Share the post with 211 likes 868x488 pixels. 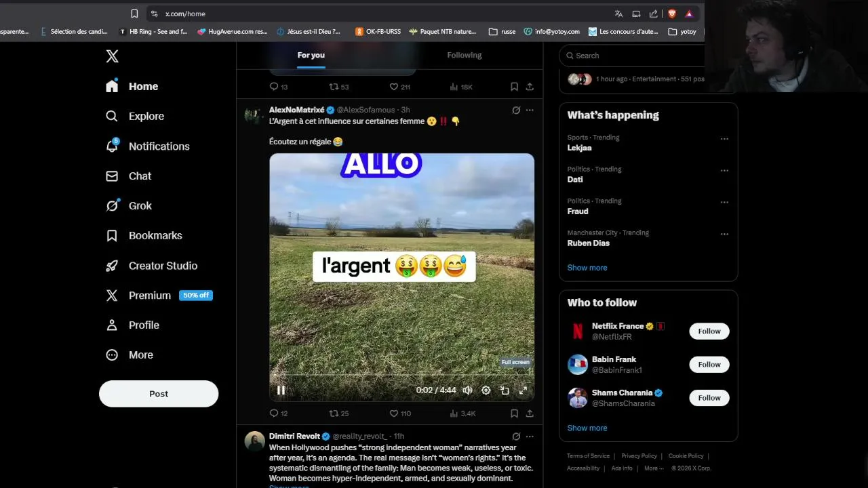[530, 87]
